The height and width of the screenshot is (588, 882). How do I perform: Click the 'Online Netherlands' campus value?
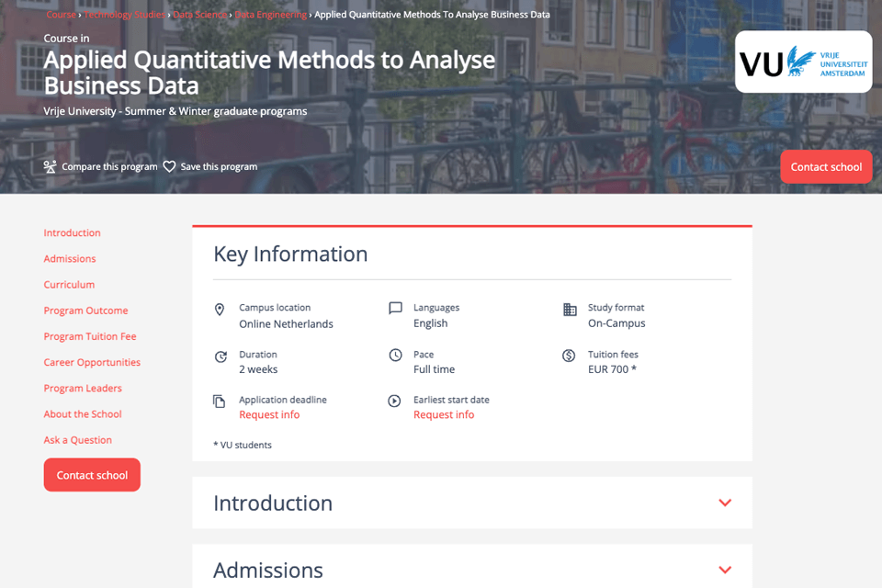click(287, 324)
